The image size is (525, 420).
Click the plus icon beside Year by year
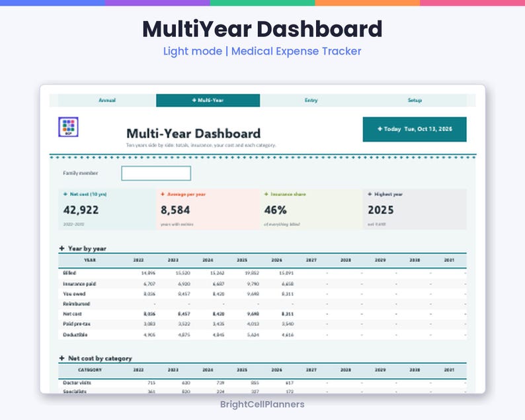point(61,248)
